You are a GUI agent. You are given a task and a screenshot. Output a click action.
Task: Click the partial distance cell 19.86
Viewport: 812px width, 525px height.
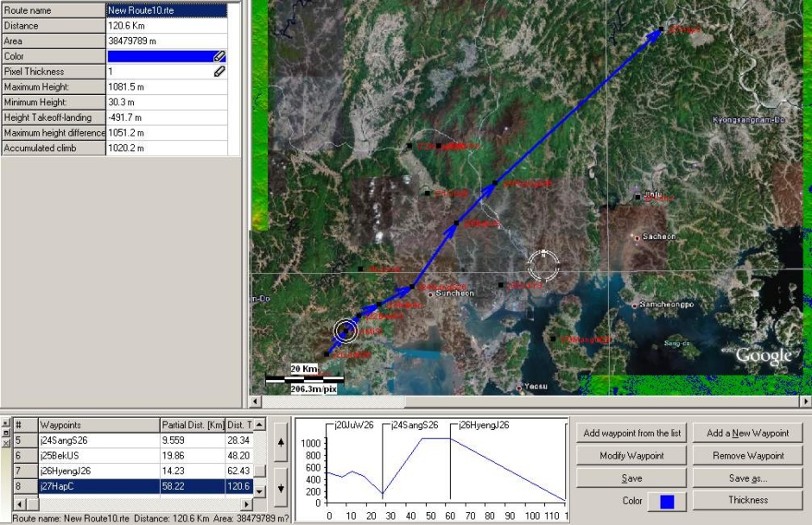[193, 456]
